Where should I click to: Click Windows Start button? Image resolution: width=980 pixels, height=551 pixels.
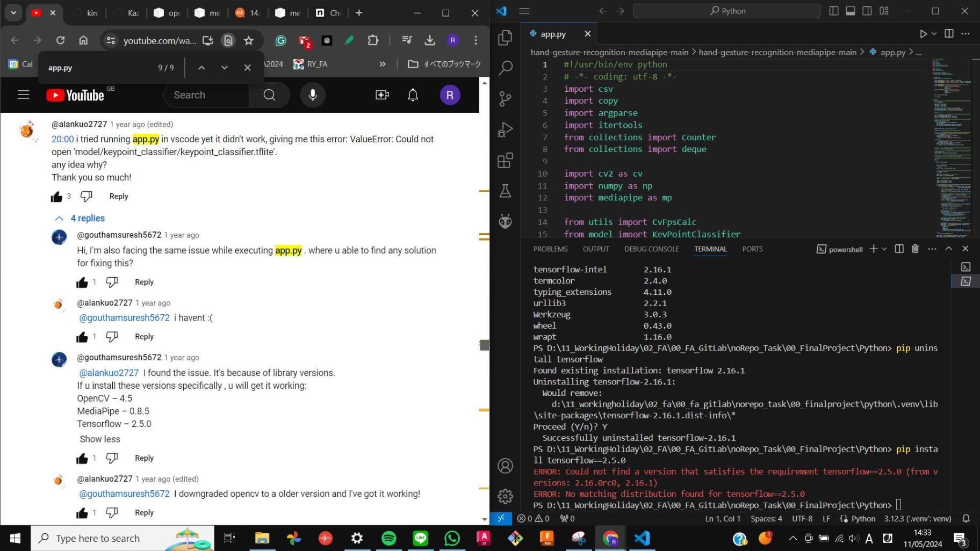[x=15, y=538]
